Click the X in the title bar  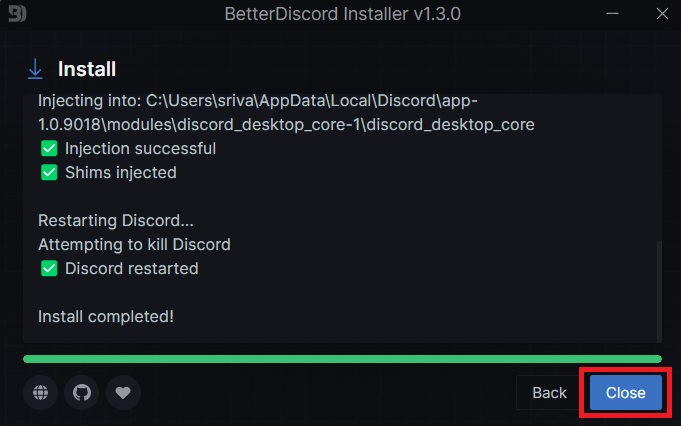(660, 14)
